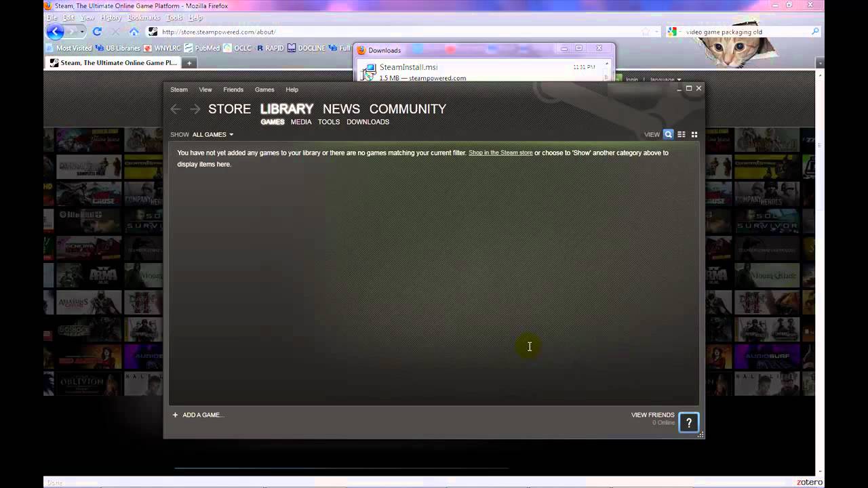Select the Steam browser tab
Viewport: 868px width, 488px height.
[x=113, y=63]
